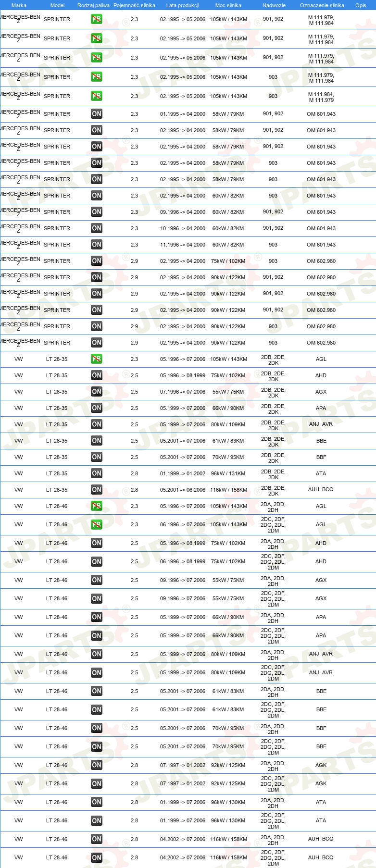Click ON icon in LT 28-46 AHD 05.1996 row
This screenshot has height=868, width=376.
point(97,543)
